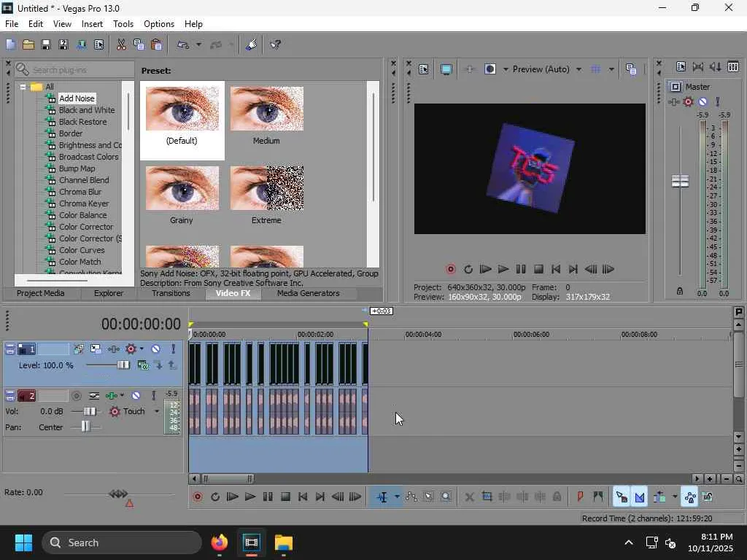
Task: Toggle Enable Snapping in timeline toolbar
Action: tap(621, 497)
